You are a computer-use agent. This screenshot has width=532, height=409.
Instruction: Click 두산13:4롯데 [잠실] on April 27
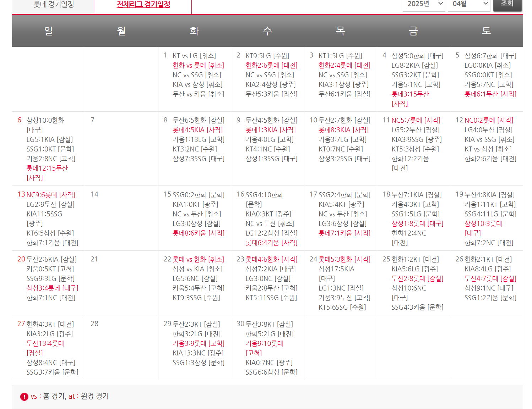[x=45, y=348]
